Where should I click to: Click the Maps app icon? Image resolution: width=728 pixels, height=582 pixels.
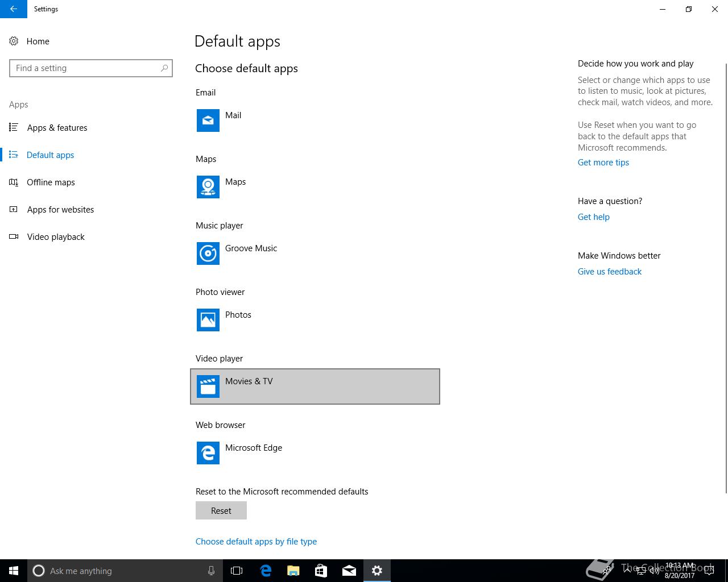(x=208, y=187)
